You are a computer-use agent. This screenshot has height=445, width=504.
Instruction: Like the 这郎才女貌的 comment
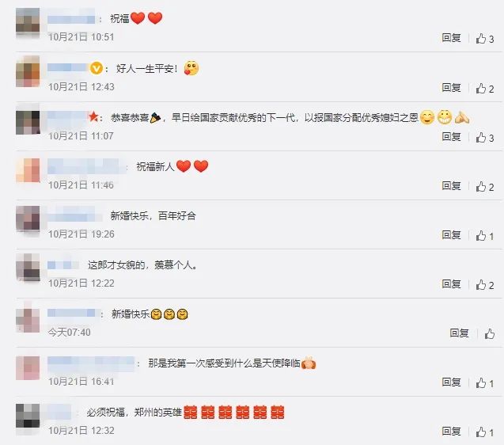click(x=485, y=285)
